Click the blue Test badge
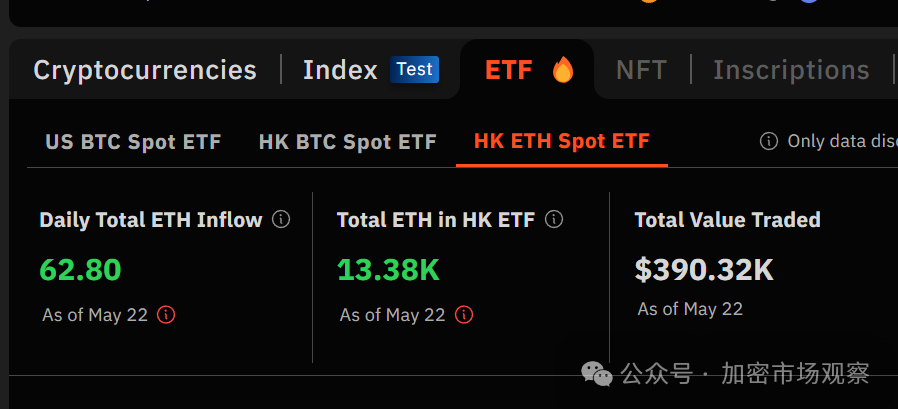Image resolution: width=898 pixels, height=409 pixels. point(414,69)
